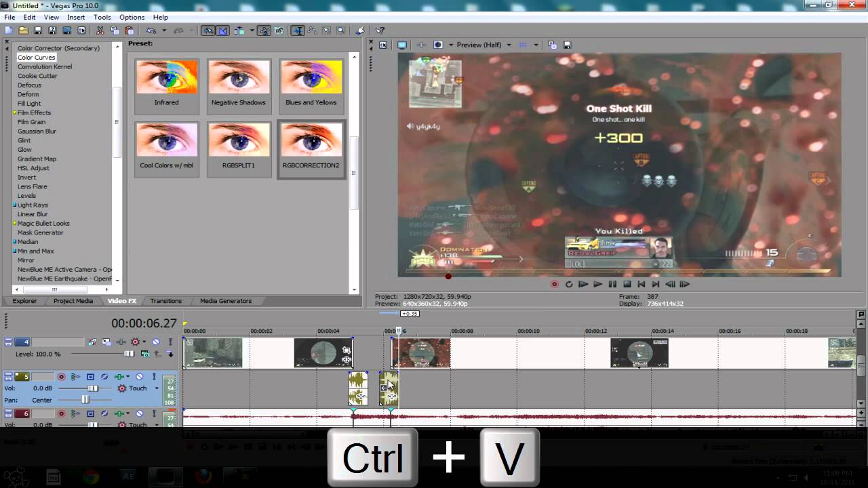This screenshot has width=868, height=488.
Task: Open Preview (Half) quality dropdown
Action: pyautogui.click(x=484, y=45)
